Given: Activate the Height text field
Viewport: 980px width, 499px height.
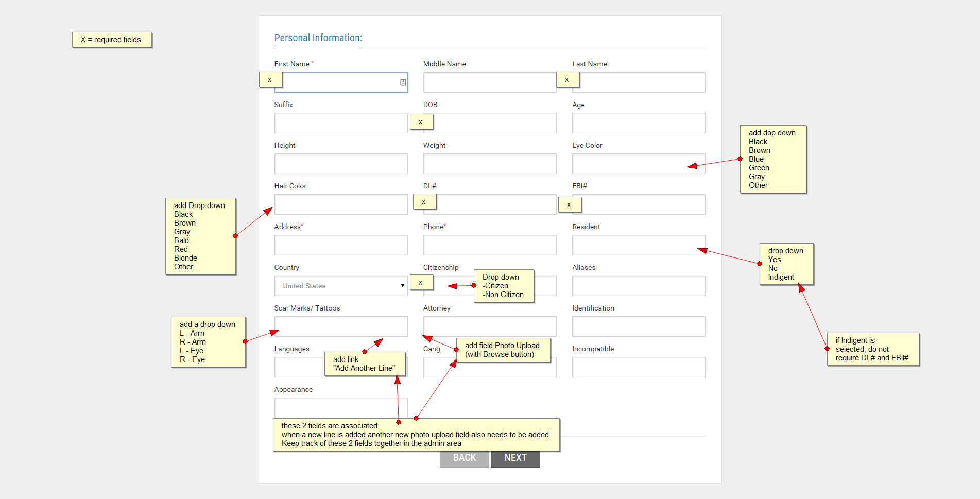Looking at the screenshot, I should pos(341,164).
